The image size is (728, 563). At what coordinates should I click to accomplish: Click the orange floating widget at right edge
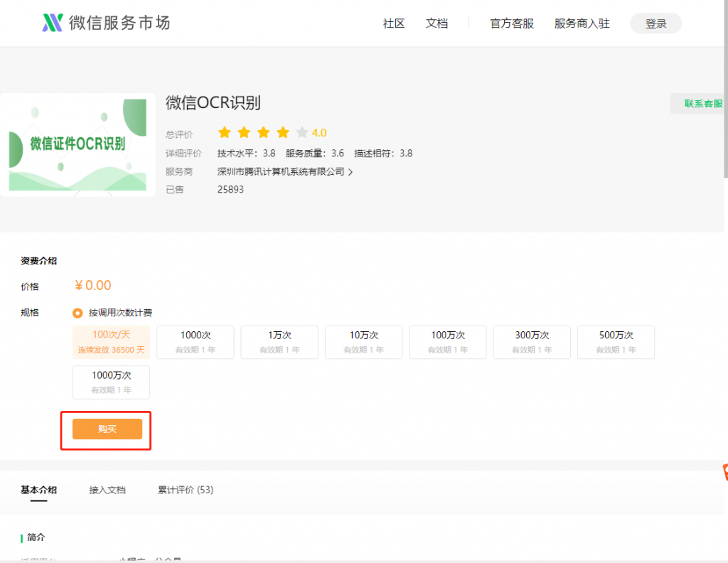725,472
